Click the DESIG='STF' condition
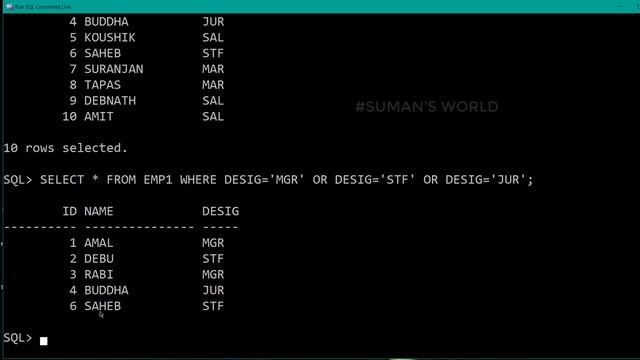The height and width of the screenshot is (360, 640). pyautogui.click(x=375, y=180)
